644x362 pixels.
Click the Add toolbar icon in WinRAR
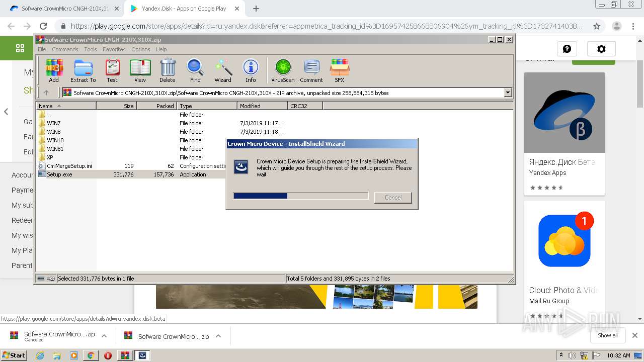[x=54, y=70]
